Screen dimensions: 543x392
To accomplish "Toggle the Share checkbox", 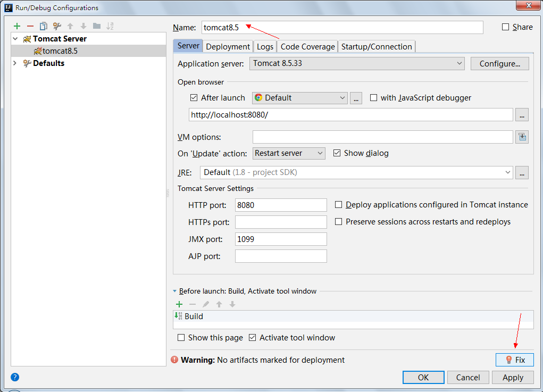I will pos(506,27).
